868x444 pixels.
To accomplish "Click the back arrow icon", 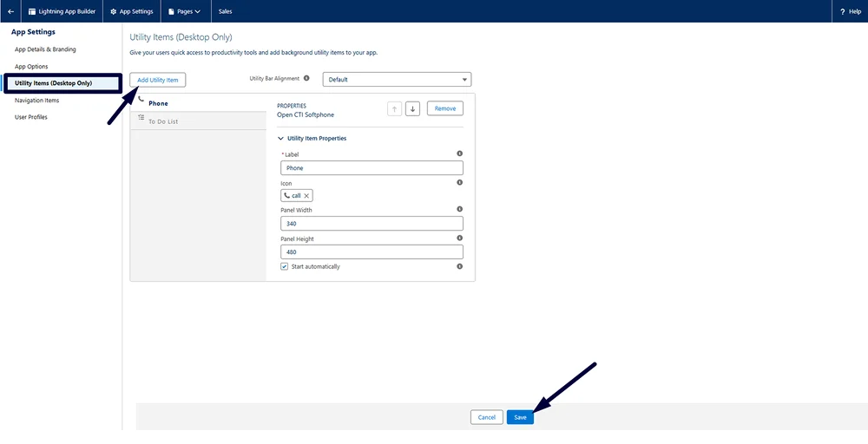I will point(10,11).
